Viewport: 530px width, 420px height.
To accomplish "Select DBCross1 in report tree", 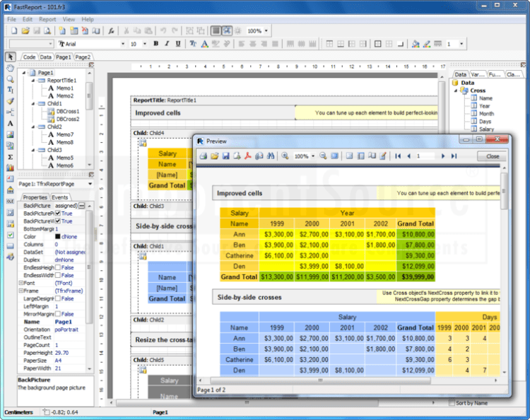I will [68, 111].
